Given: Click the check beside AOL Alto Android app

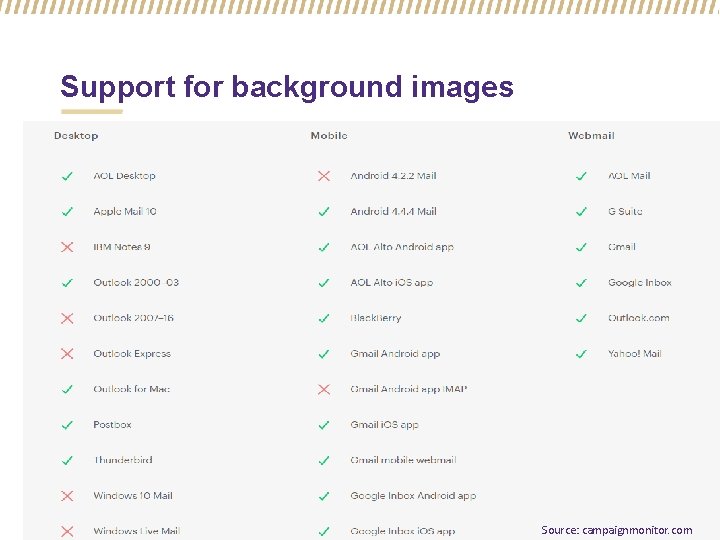Looking at the screenshot, I should click(x=324, y=247).
